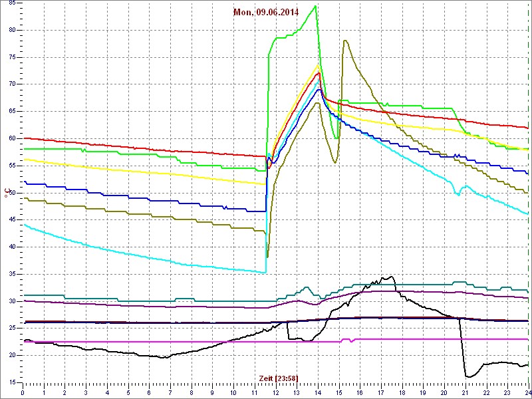Click hour 17 on the time axis
The width and height of the screenshot is (532, 399).
click(x=381, y=392)
